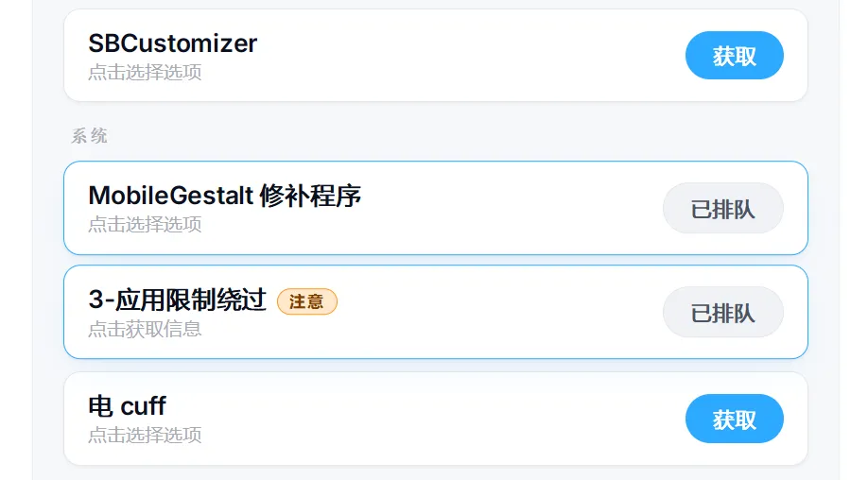Select the MobileGestalt 修补程序 title
This screenshot has height=480, width=868.
[224, 196]
